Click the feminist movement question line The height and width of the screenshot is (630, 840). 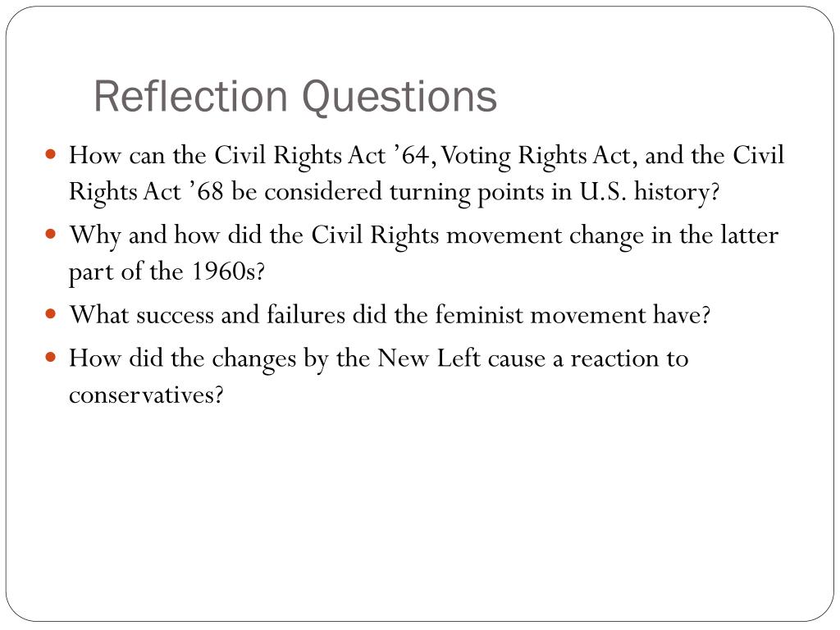(390, 314)
